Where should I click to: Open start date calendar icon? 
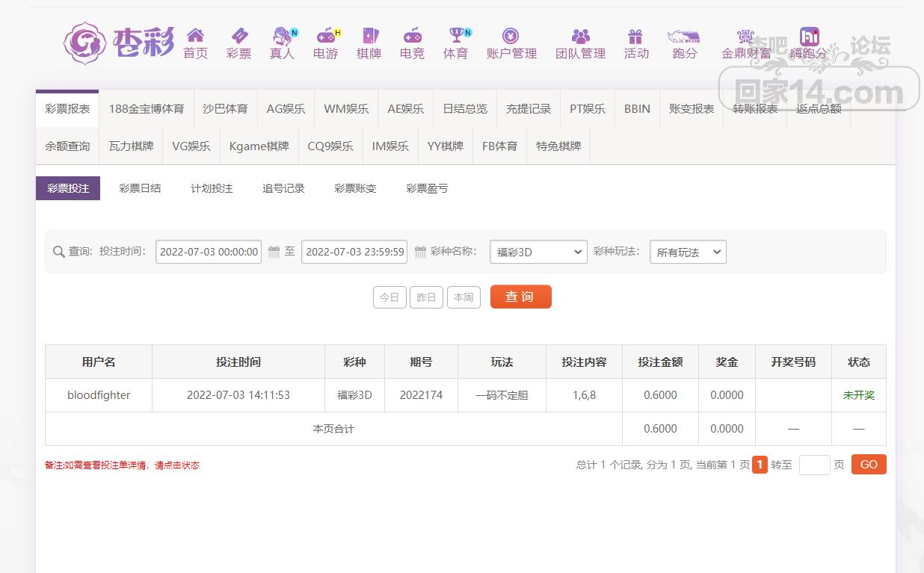[274, 252]
